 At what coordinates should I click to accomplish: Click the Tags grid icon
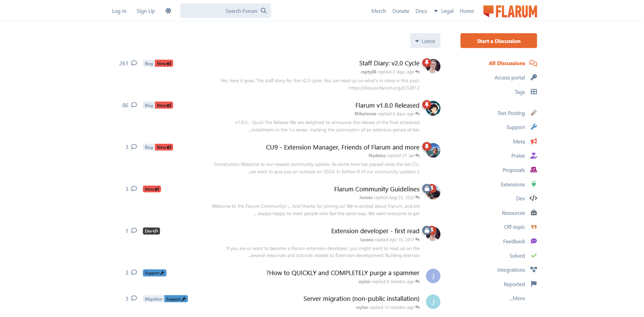point(534,92)
